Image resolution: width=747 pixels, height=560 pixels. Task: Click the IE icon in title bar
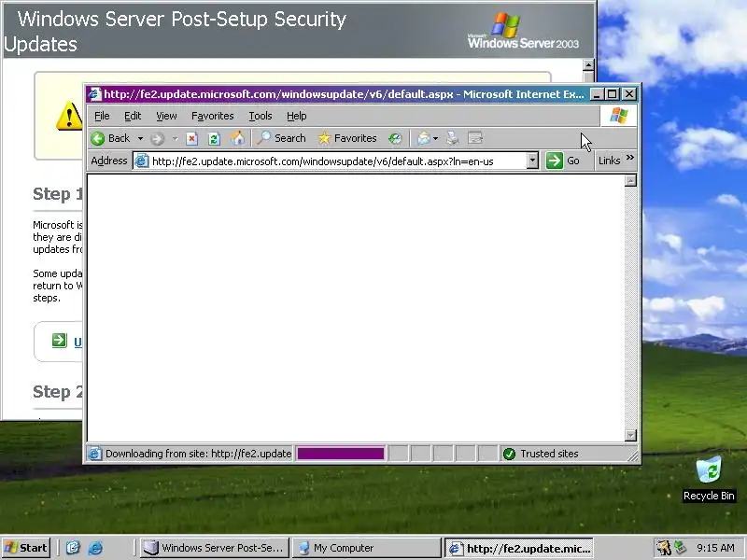click(95, 94)
